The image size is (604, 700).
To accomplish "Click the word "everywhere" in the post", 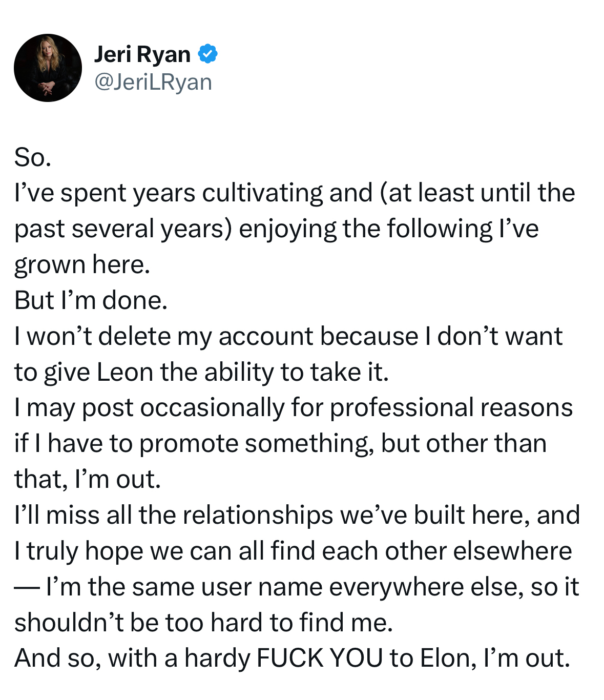I will coord(396,587).
